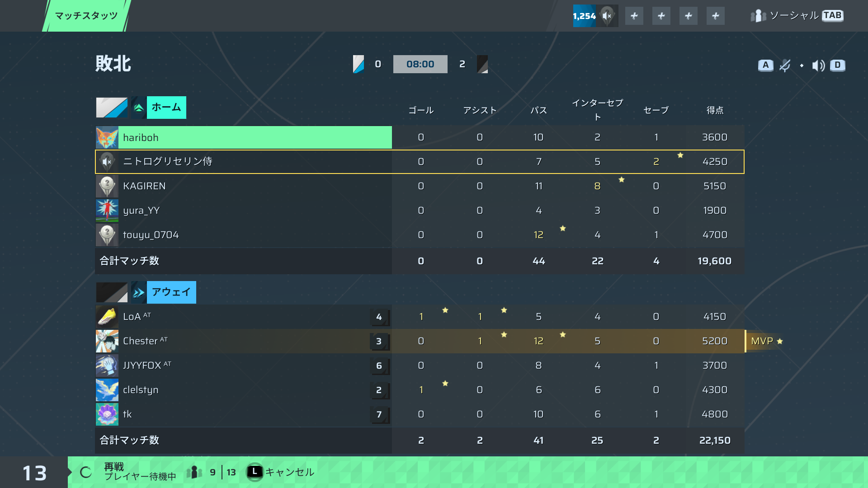Click the 得点 column header

[715, 110]
